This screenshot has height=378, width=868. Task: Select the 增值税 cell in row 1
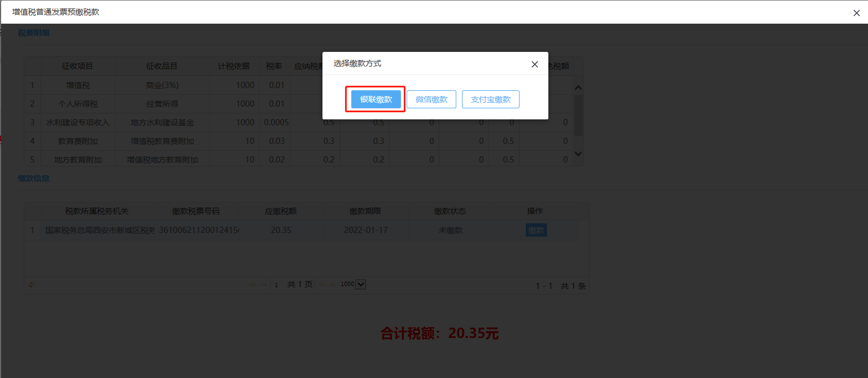coord(77,85)
